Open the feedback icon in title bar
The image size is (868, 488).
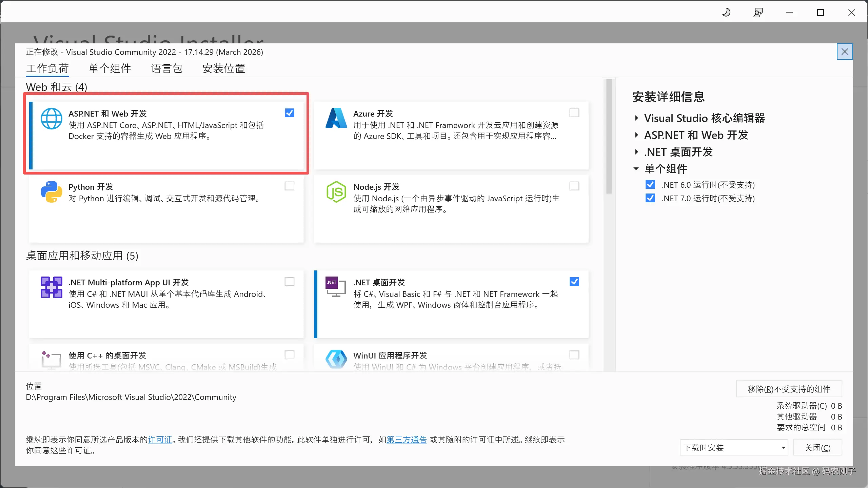[758, 13]
